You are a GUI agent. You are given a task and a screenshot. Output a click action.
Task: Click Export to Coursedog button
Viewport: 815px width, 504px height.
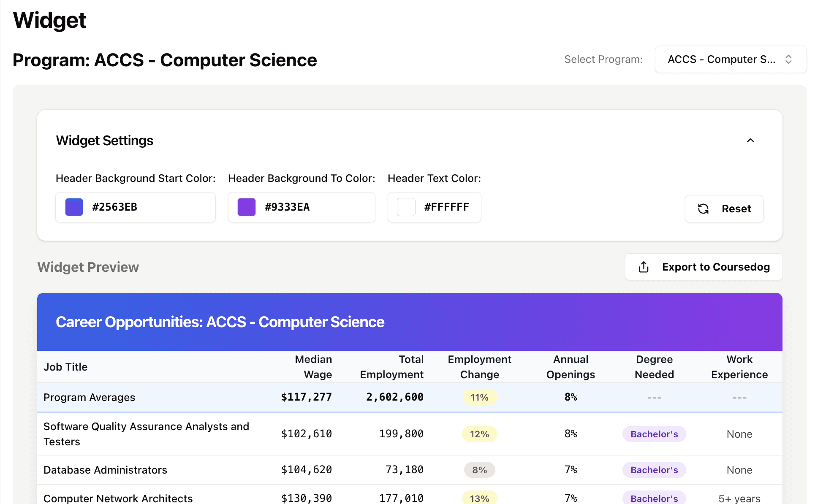coord(704,267)
